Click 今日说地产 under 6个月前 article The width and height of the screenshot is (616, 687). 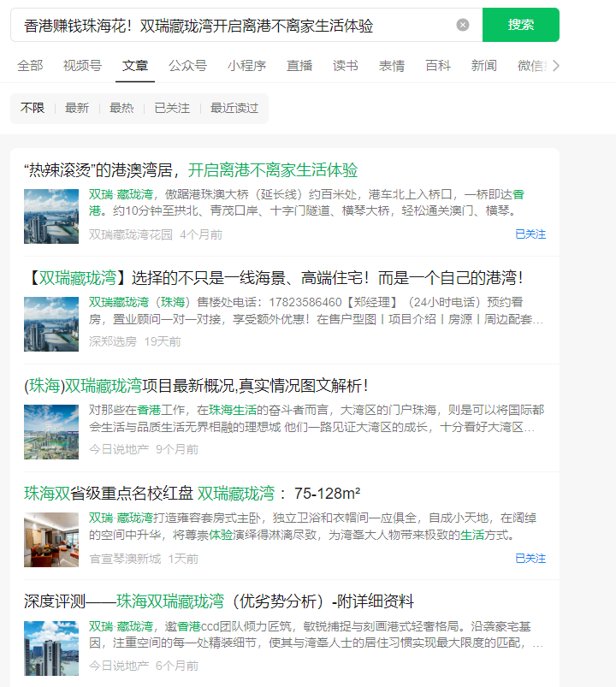point(119,666)
